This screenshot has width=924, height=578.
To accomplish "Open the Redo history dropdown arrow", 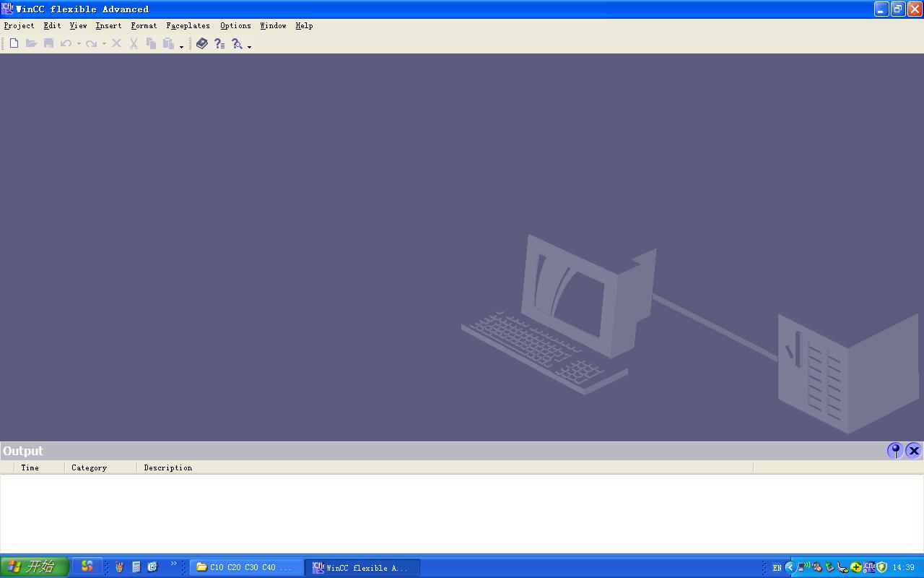I will pos(104,44).
